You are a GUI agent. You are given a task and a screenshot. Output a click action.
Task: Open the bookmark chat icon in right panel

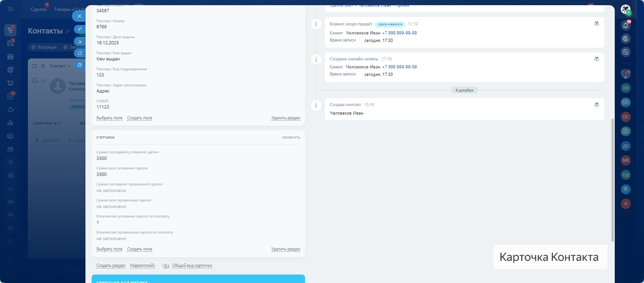click(x=626, y=189)
